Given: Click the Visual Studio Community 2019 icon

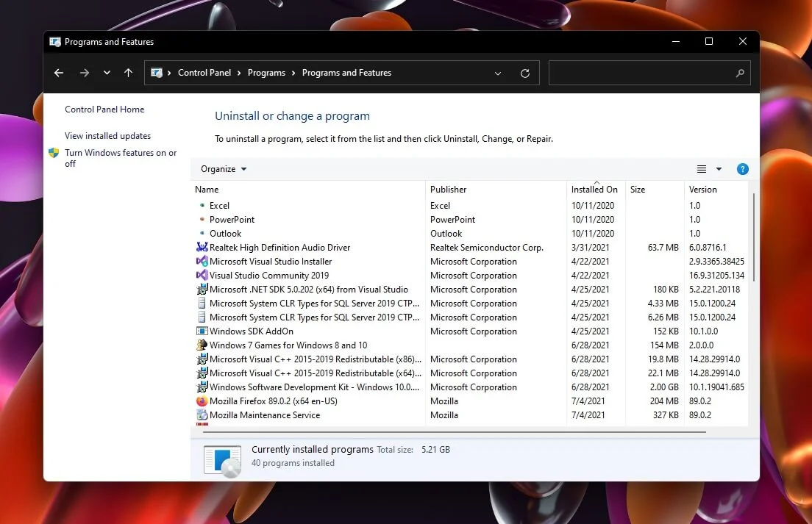Looking at the screenshot, I should pos(202,275).
